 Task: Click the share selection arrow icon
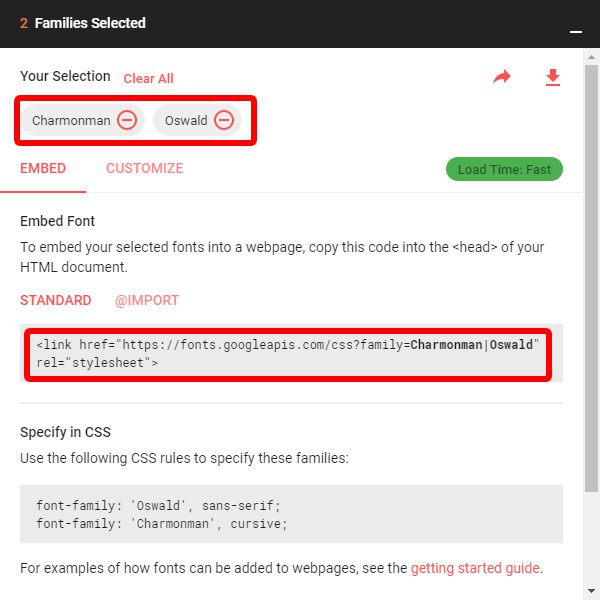(x=502, y=77)
